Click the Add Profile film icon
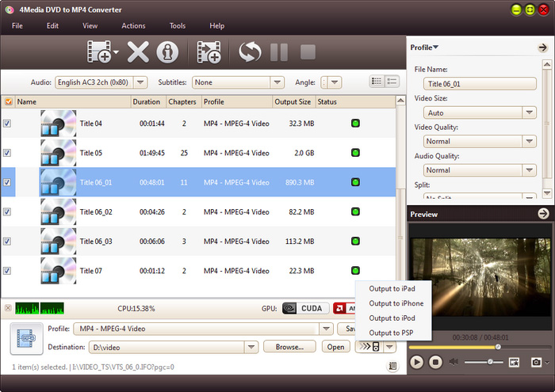555x392 pixels. [x=209, y=53]
